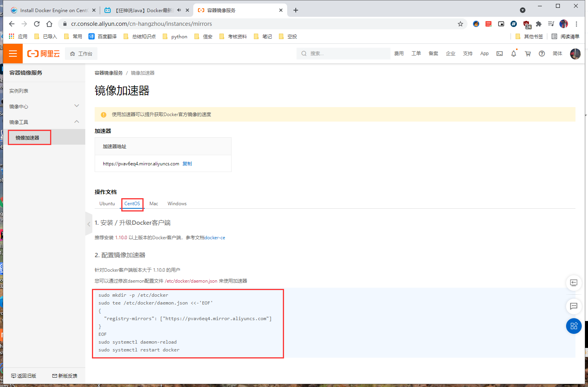588x387 pixels.
Task: Open the 费用 menu
Action: 399,54
